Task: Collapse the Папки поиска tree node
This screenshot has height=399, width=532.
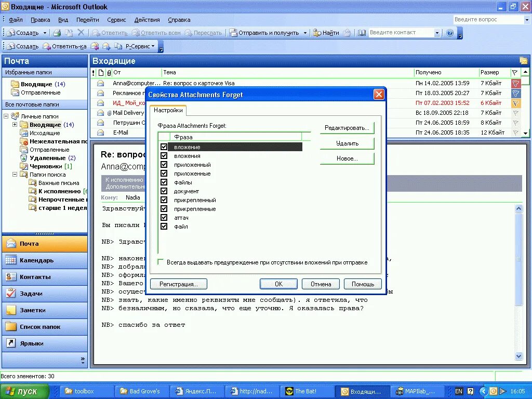Action: pos(15,175)
